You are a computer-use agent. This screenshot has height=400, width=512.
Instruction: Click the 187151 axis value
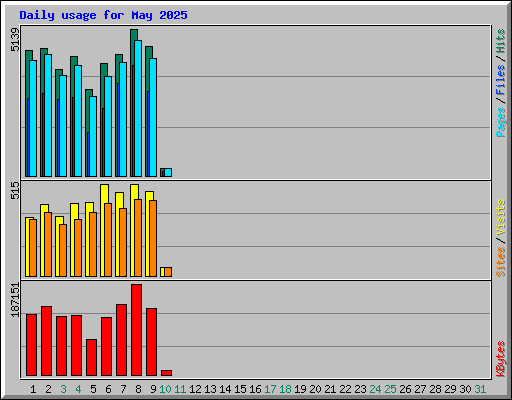click(15, 300)
